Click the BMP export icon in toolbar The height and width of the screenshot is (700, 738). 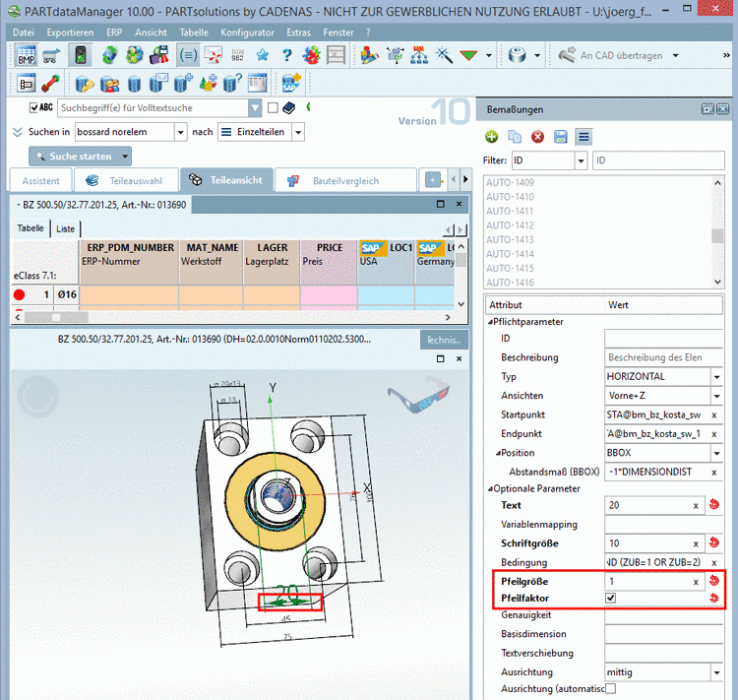(26, 54)
